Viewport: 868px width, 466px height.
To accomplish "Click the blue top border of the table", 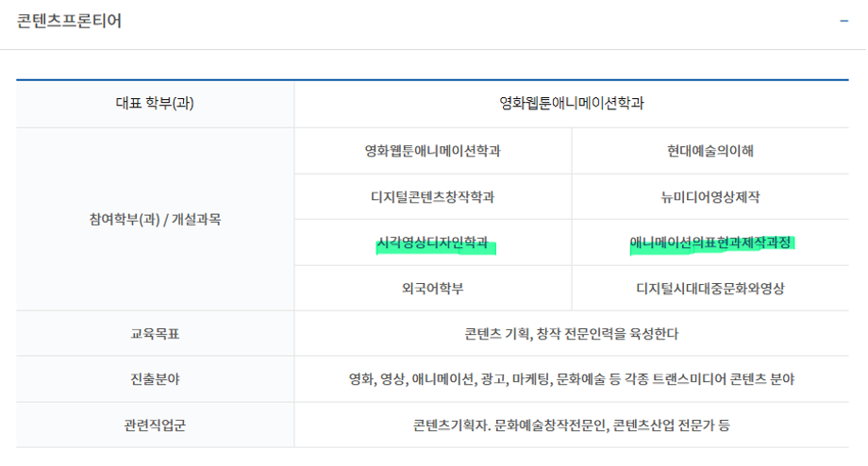I will 433,81.
